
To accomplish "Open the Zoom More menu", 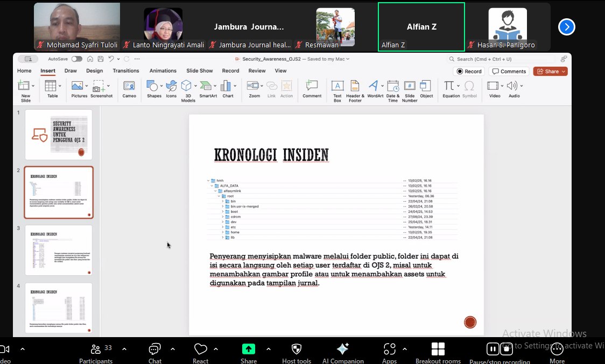I will 557,353.
